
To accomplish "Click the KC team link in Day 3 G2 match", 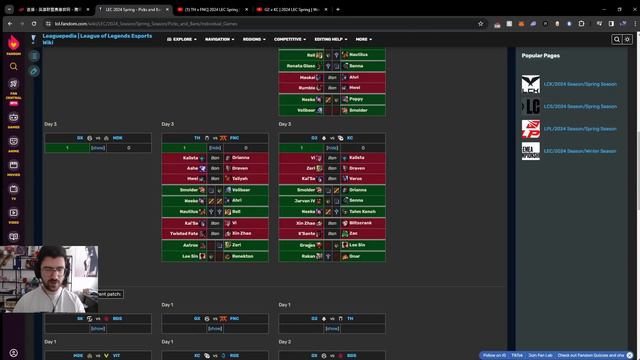I will pos(350,138).
